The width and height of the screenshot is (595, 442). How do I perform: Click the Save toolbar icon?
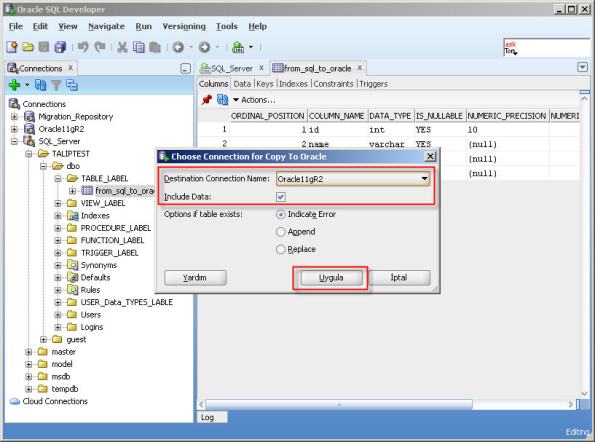[44, 47]
